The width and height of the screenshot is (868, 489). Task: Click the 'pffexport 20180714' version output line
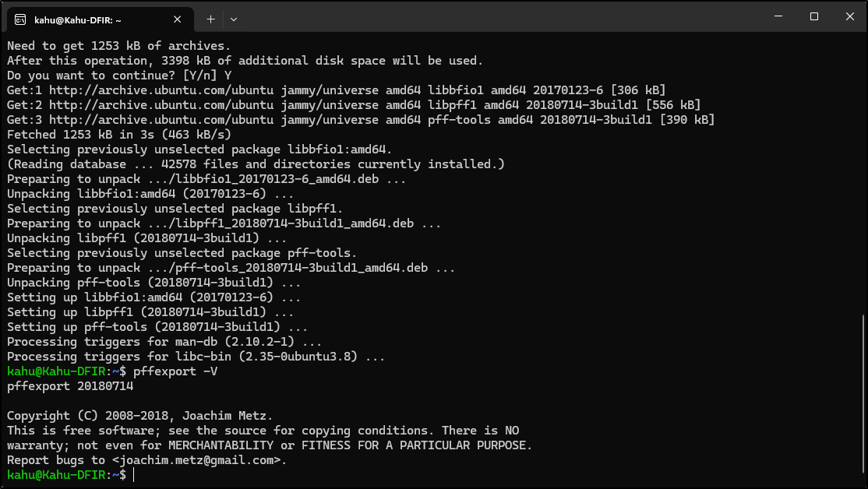[70, 386]
